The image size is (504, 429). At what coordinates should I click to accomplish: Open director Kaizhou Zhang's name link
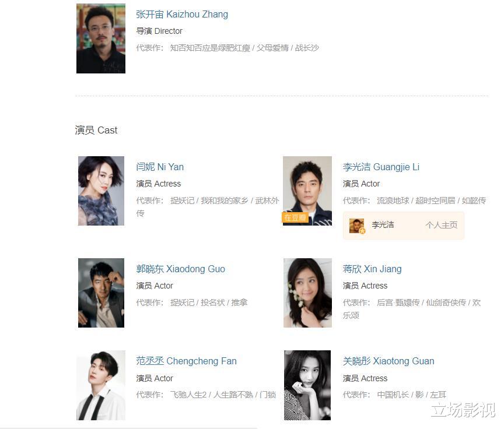pos(182,15)
